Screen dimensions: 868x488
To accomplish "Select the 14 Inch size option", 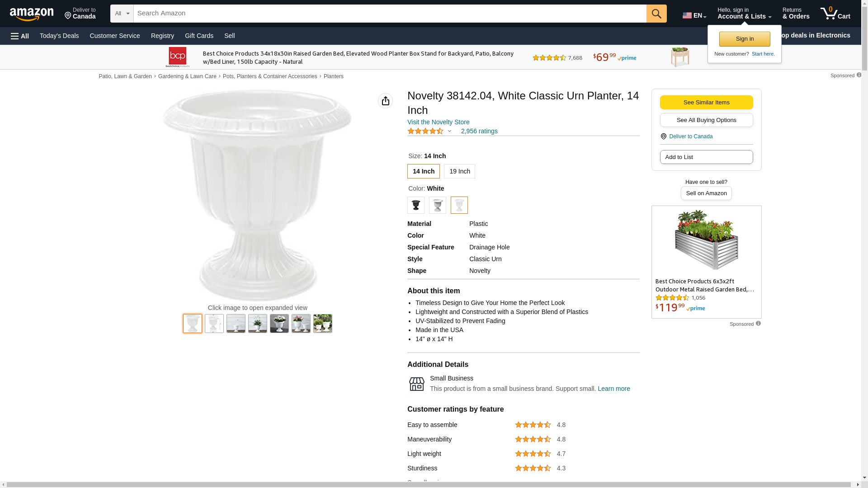I will [x=423, y=171].
